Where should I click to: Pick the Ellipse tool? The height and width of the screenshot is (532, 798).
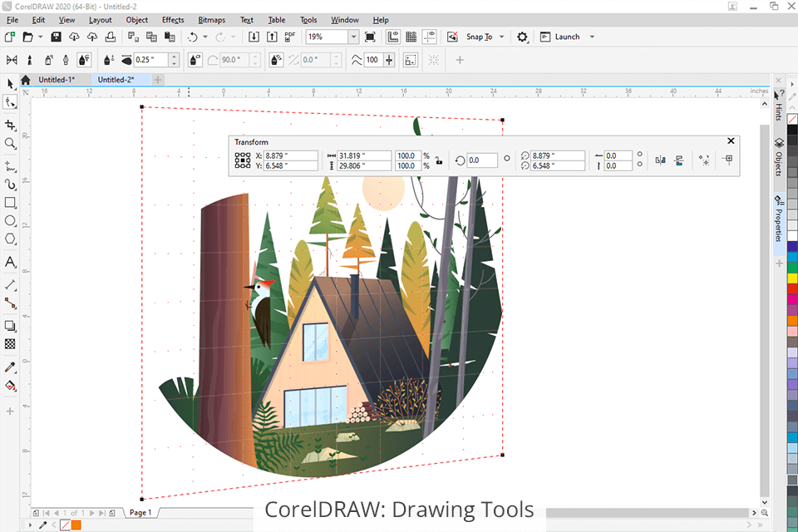(x=10, y=221)
